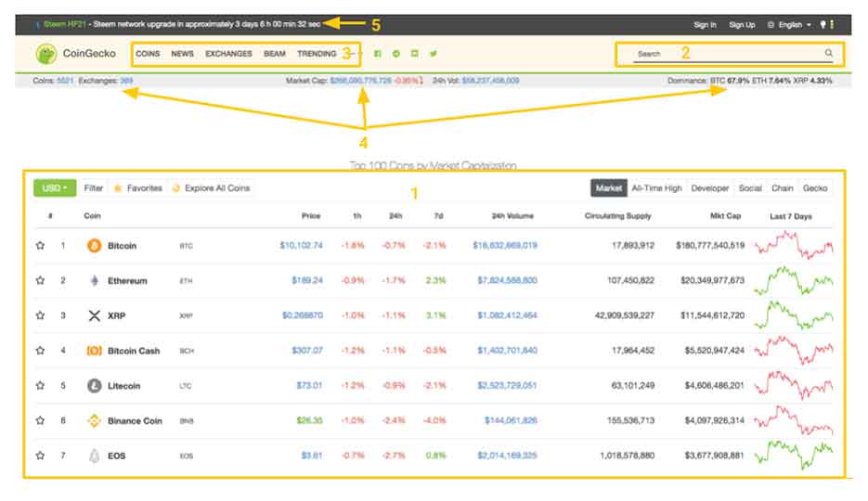Open the NEWS menu
Screen dimensions: 868x501
tap(182, 54)
